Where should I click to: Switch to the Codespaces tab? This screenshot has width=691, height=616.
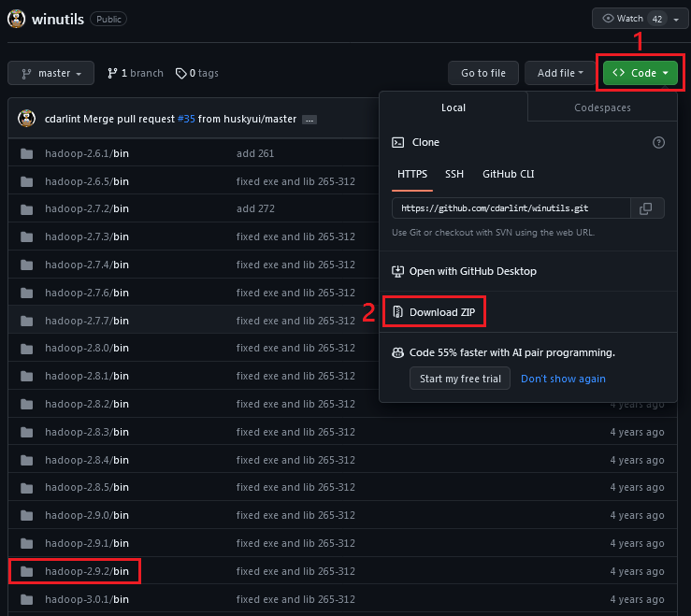point(602,107)
